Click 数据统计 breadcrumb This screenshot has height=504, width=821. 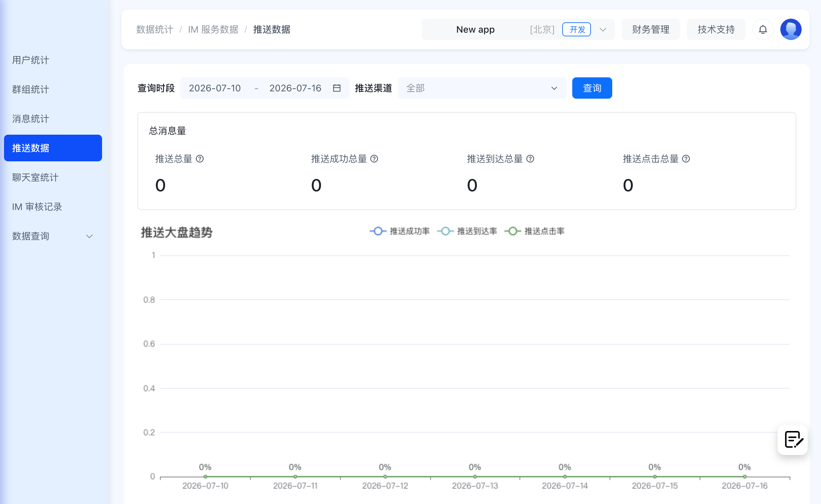point(154,29)
